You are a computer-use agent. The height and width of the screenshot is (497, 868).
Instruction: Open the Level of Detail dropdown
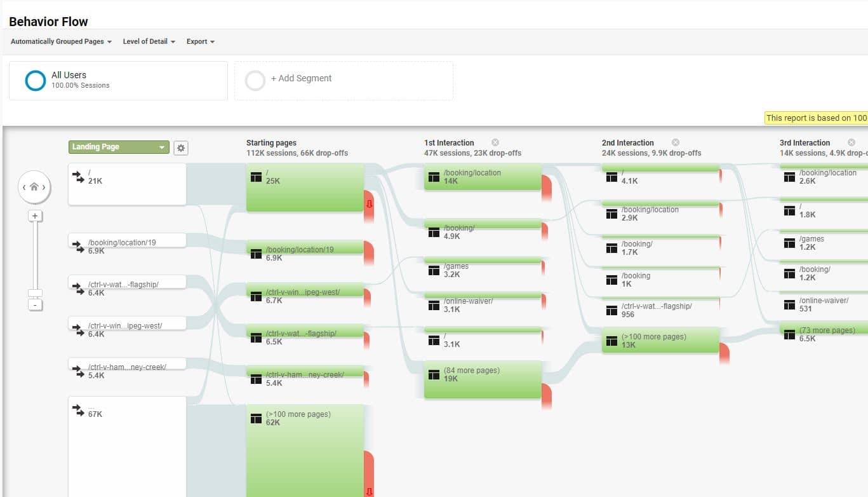click(x=149, y=41)
